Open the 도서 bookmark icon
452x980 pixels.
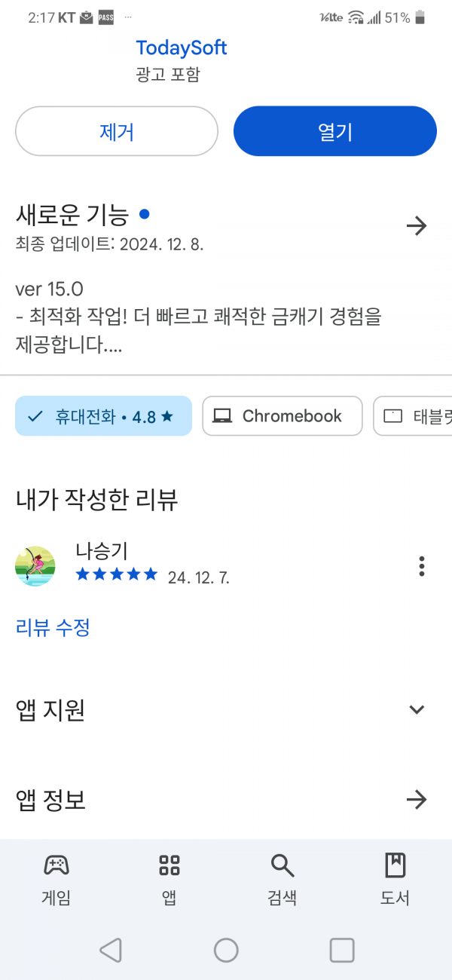coord(395,865)
